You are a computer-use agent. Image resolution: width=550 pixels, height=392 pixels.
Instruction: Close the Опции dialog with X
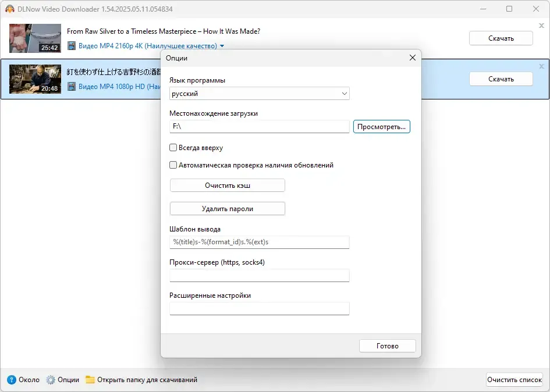[413, 58]
